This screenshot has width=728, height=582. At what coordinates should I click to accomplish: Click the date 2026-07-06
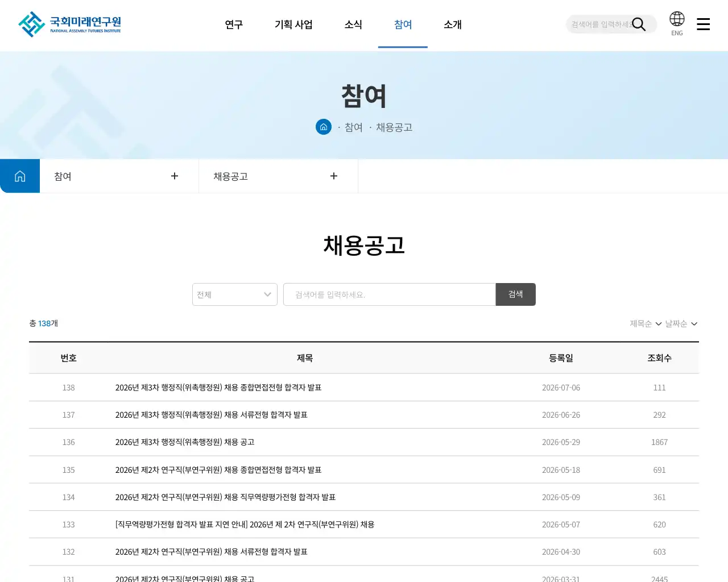point(561,388)
